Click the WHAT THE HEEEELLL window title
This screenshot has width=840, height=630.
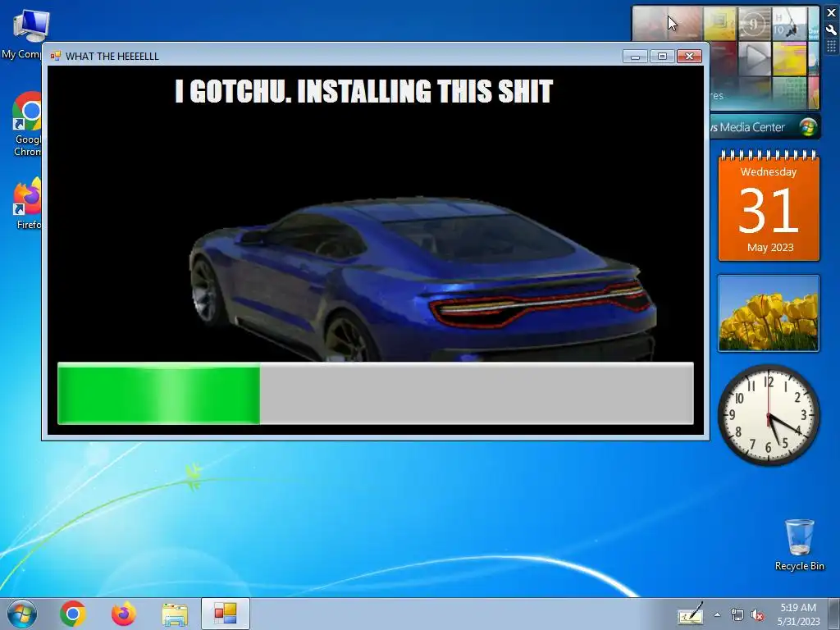tap(112, 57)
